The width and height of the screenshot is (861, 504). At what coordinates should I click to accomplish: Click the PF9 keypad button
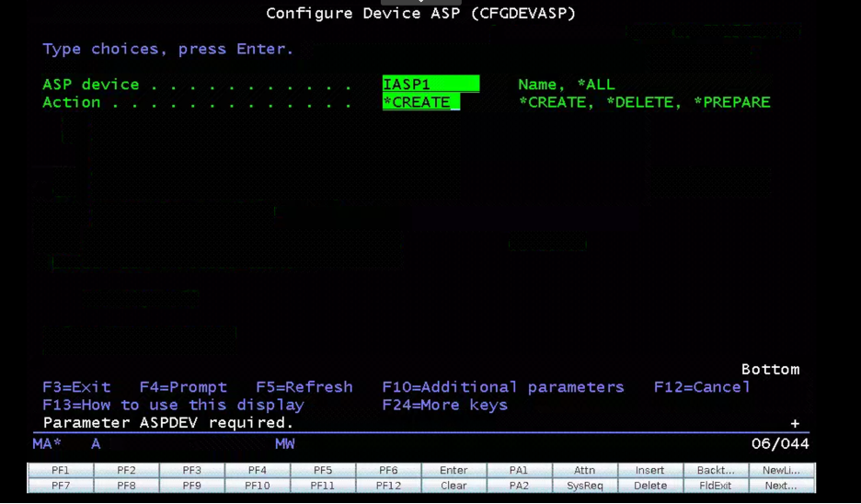[x=191, y=486]
